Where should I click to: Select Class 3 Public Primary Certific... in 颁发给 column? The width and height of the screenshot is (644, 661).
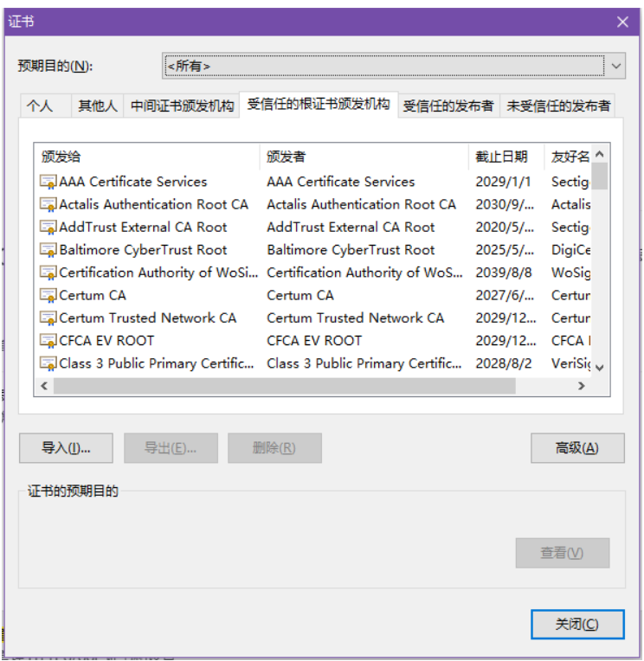(157, 363)
